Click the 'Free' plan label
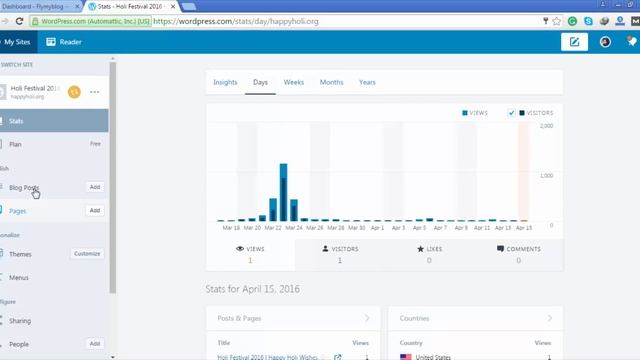Image resolution: width=640 pixels, height=360 pixels. [x=96, y=144]
